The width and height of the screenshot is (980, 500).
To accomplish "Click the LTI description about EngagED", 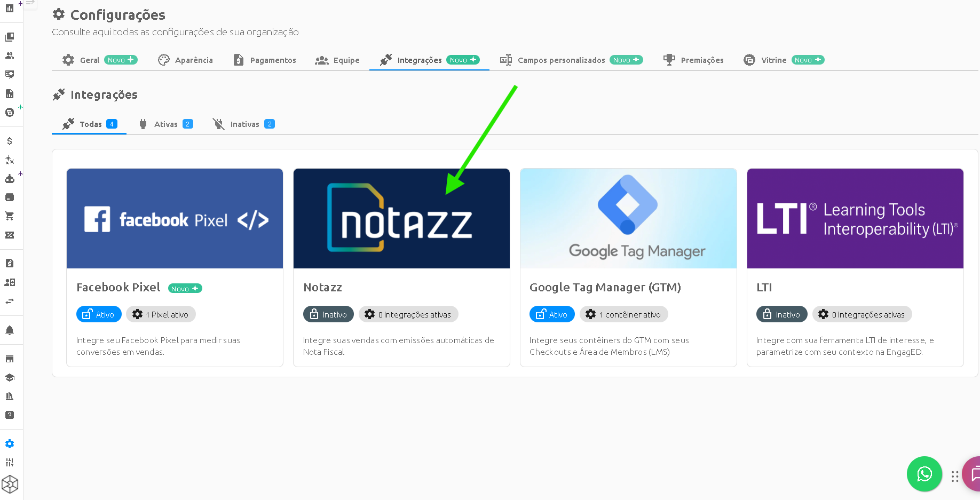I will coord(845,346).
